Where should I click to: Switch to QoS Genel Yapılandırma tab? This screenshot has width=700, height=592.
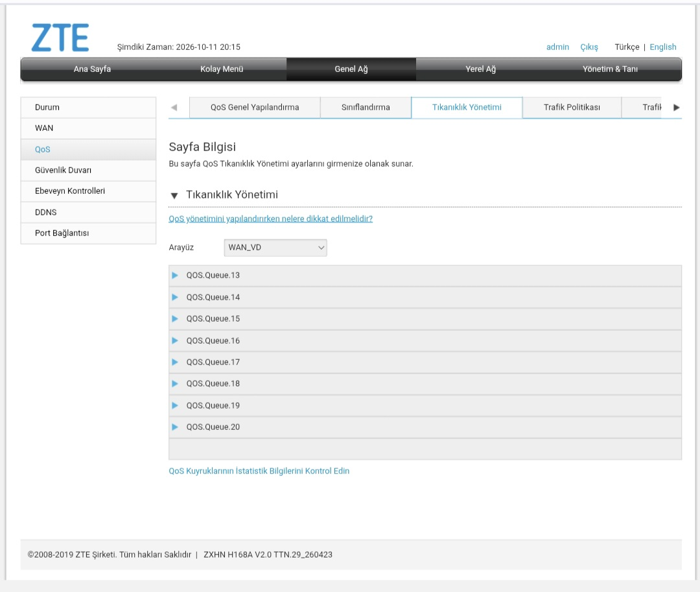coord(255,108)
